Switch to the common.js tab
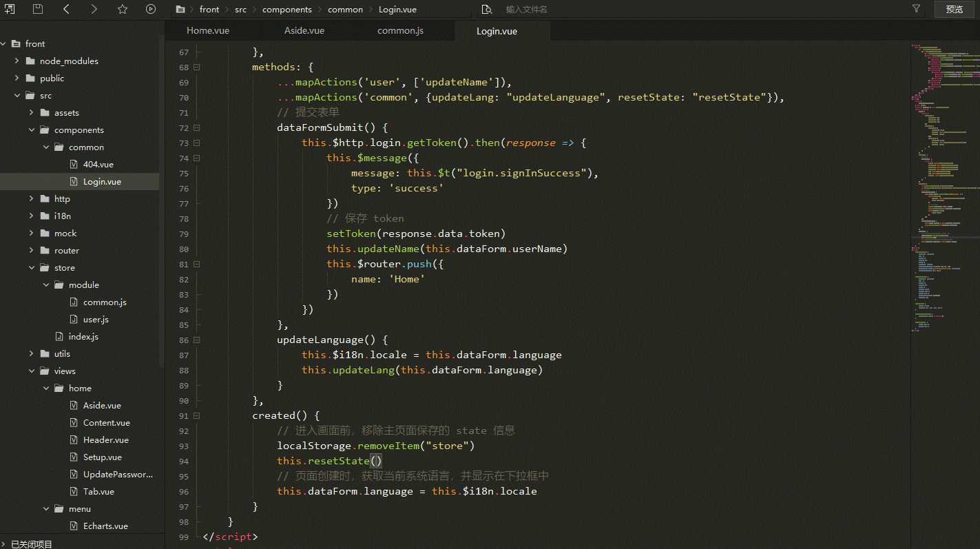The height and width of the screenshot is (549, 980). tap(400, 30)
